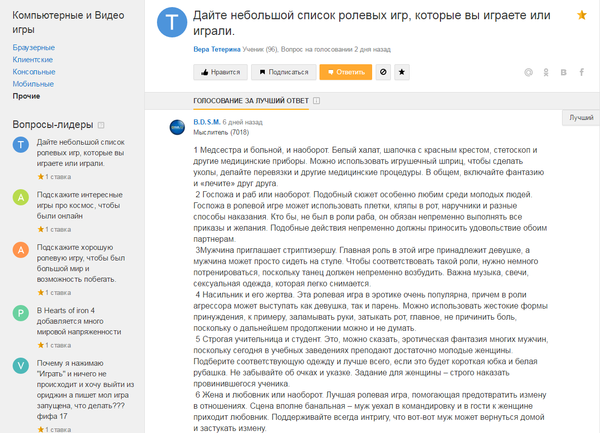Image resolution: width=600 pixels, height=433 pixels.
Task: Click the black star favorite icon button
Action: pos(402,72)
